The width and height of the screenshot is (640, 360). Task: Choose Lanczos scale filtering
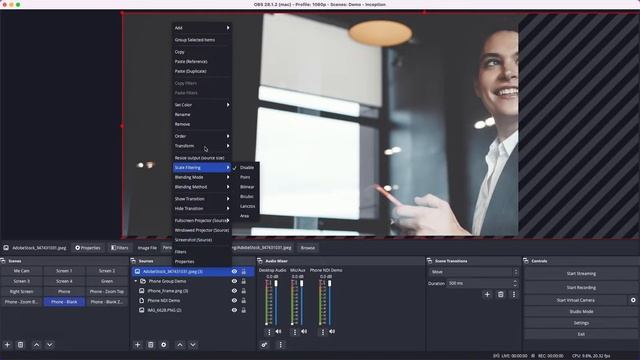tap(247, 206)
